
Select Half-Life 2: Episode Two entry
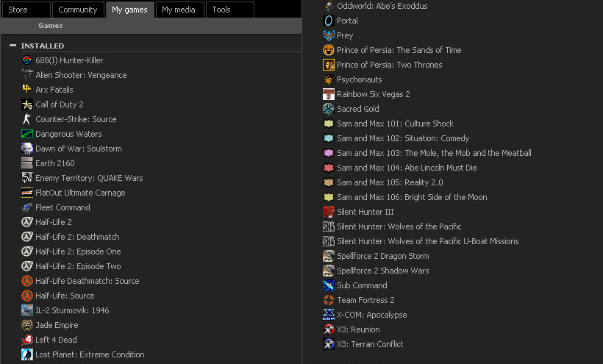click(78, 266)
